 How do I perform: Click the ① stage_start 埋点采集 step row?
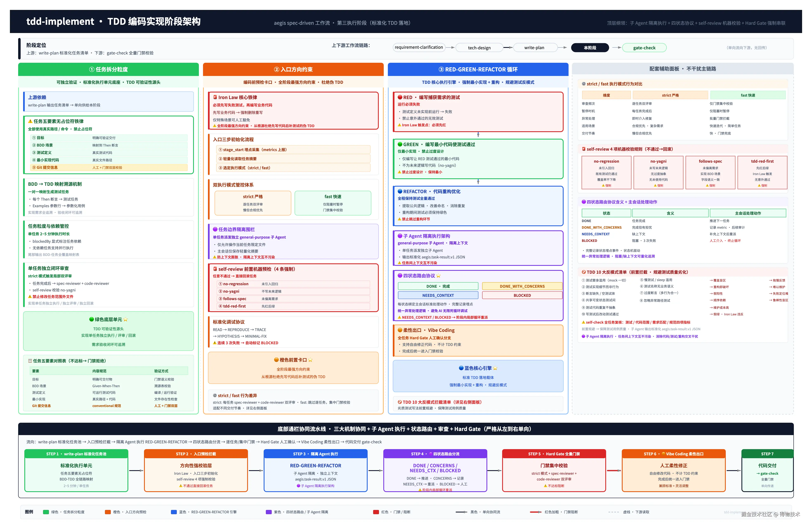click(293, 149)
